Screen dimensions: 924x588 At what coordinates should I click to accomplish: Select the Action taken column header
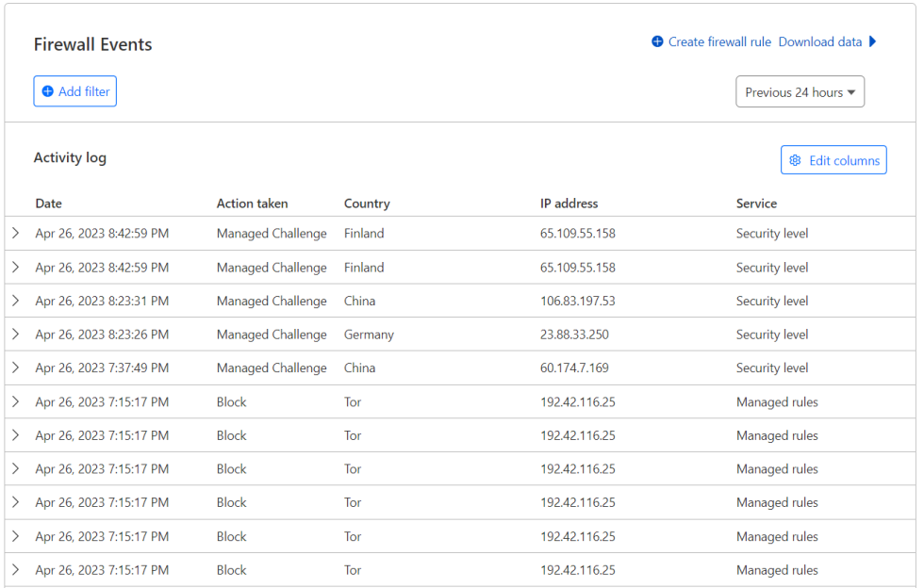[252, 204]
